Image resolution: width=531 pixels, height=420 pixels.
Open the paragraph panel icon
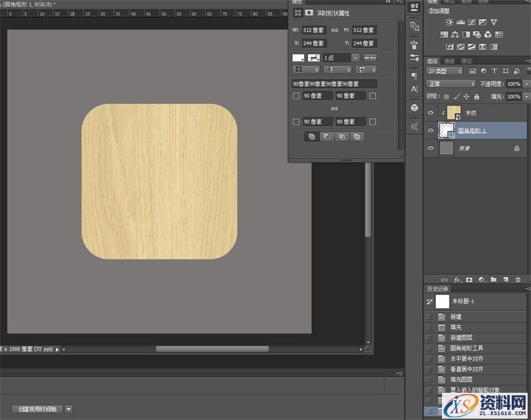[414, 76]
